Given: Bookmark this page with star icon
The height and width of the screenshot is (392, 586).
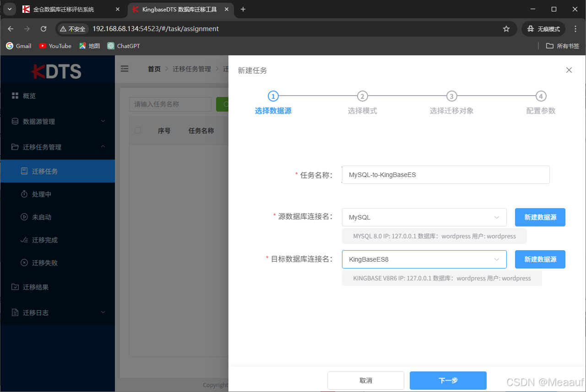Looking at the screenshot, I should click(x=506, y=29).
